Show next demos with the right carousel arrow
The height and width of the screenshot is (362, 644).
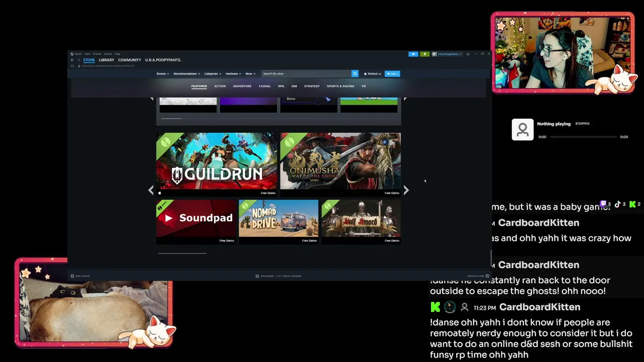[406, 190]
